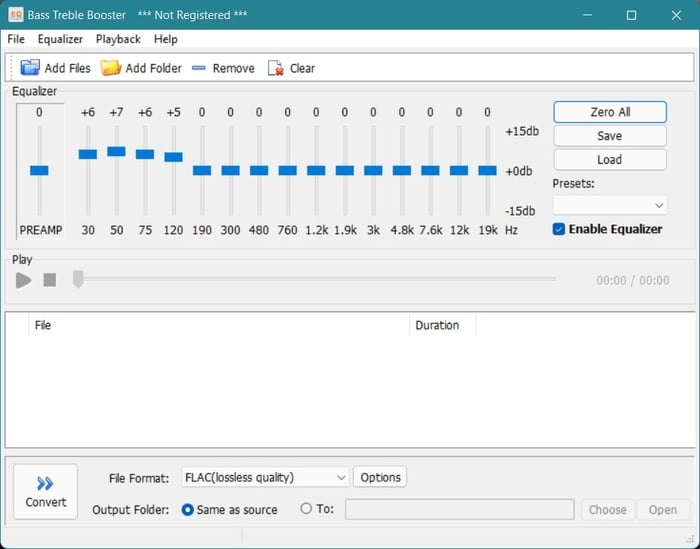This screenshot has height=549, width=700.
Task: Click the 4.8k band slider handle
Action: (402, 171)
